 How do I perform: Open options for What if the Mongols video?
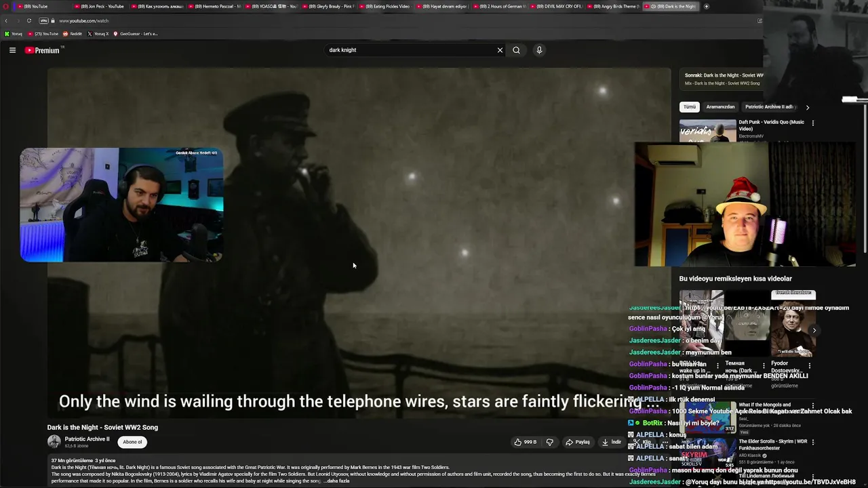pyautogui.click(x=812, y=405)
